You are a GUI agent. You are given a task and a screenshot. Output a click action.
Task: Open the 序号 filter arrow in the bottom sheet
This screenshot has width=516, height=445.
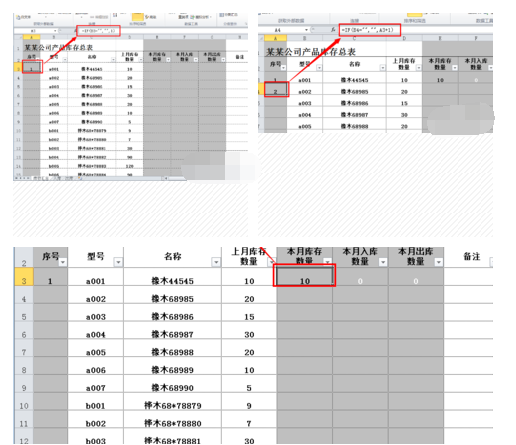[x=63, y=262]
